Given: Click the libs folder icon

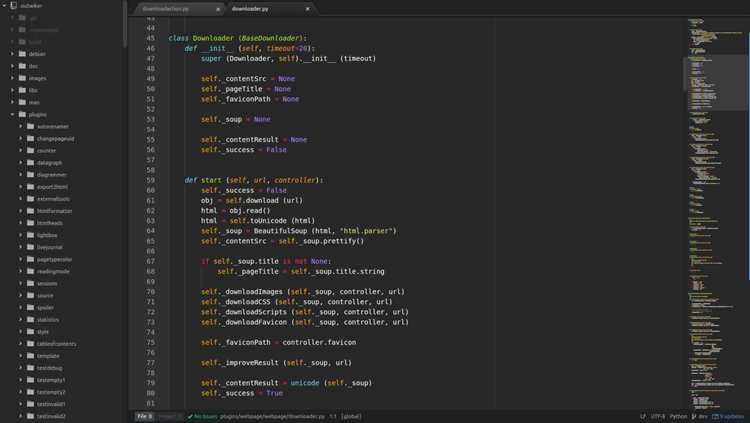Looking at the screenshot, I should click(22, 89).
